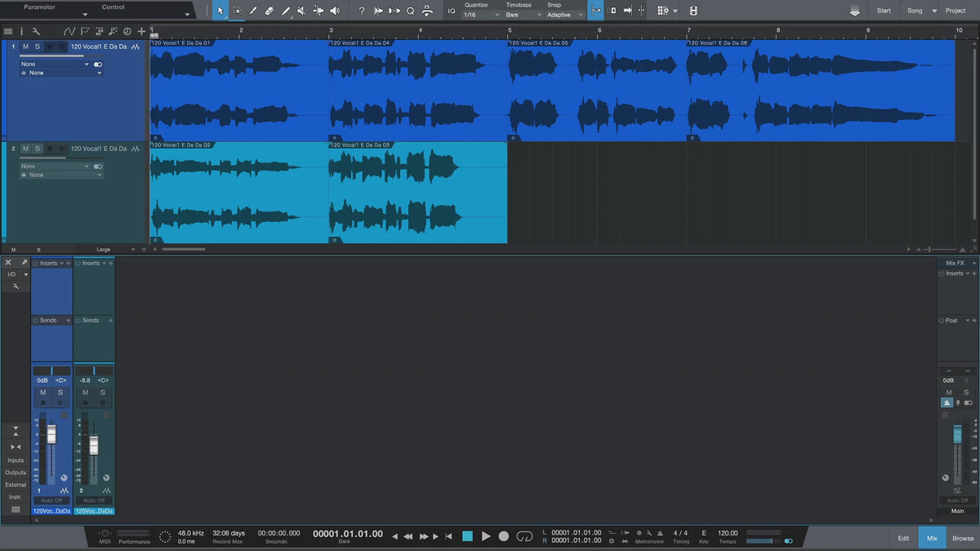This screenshot has width=980, height=551.
Task: Solo track 2 in track header
Action: coord(38,149)
